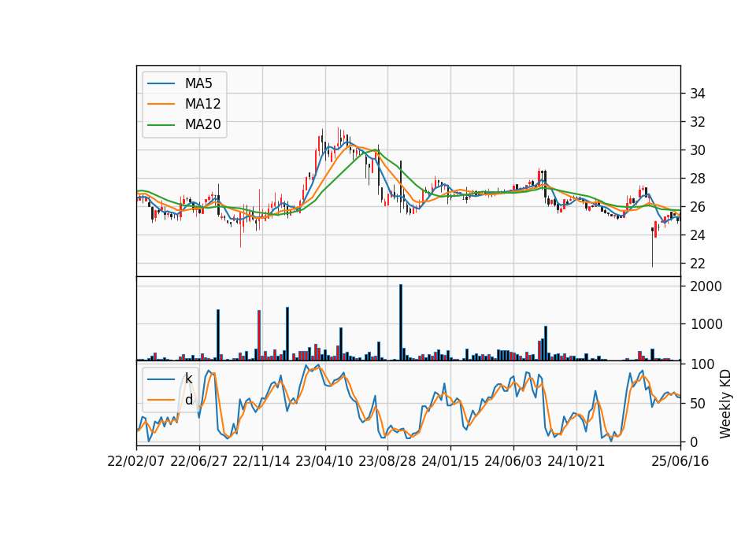This screenshot has width=756, height=543.
Task: Click the long lower-wick candle near 22
Action: [x=652, y=247]
